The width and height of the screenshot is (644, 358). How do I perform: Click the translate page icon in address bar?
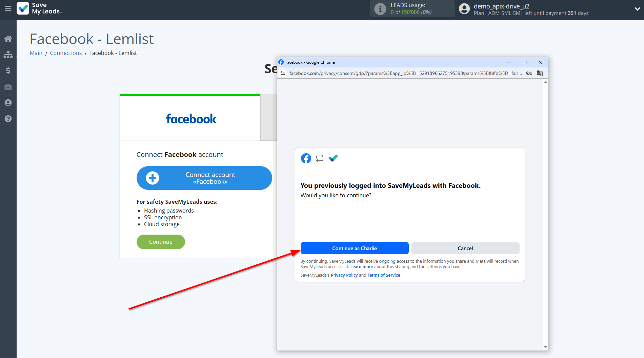(540, 73)
